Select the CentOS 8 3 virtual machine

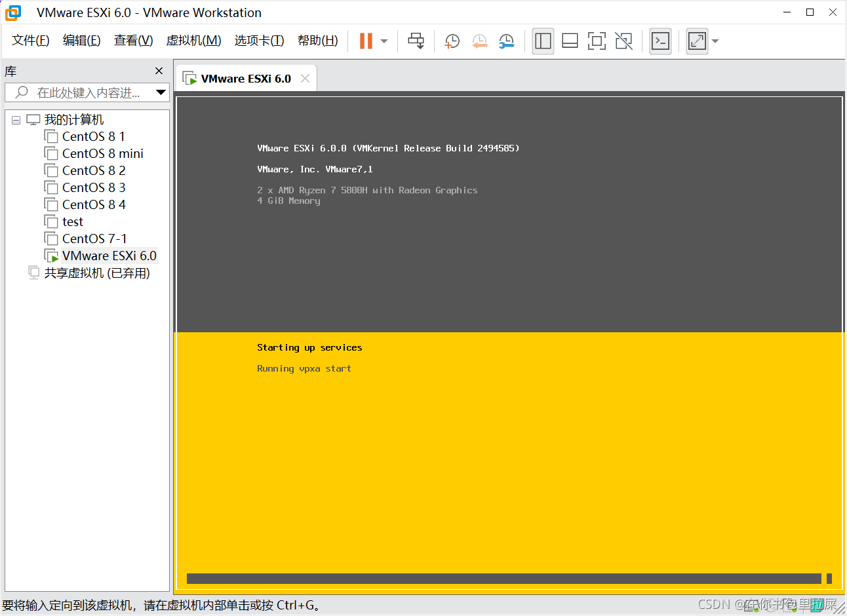click(94, 187)
